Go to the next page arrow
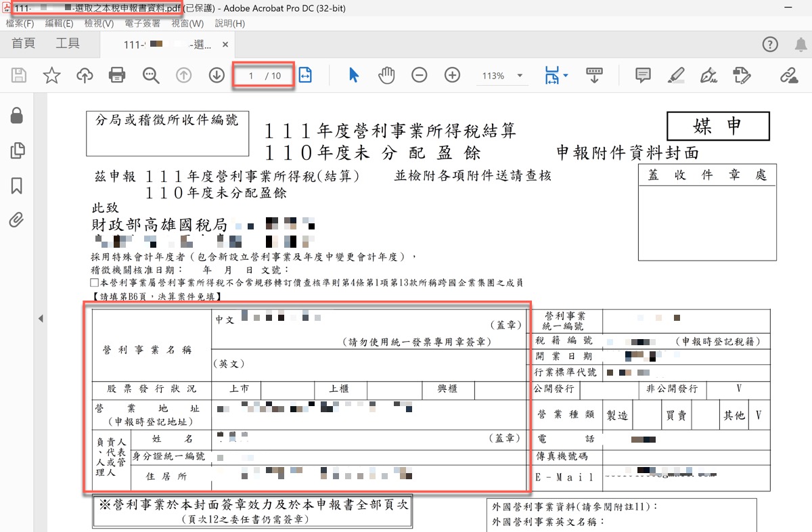Screen dimensions: 812x532 pyautogui.click(x=217, y=76)
